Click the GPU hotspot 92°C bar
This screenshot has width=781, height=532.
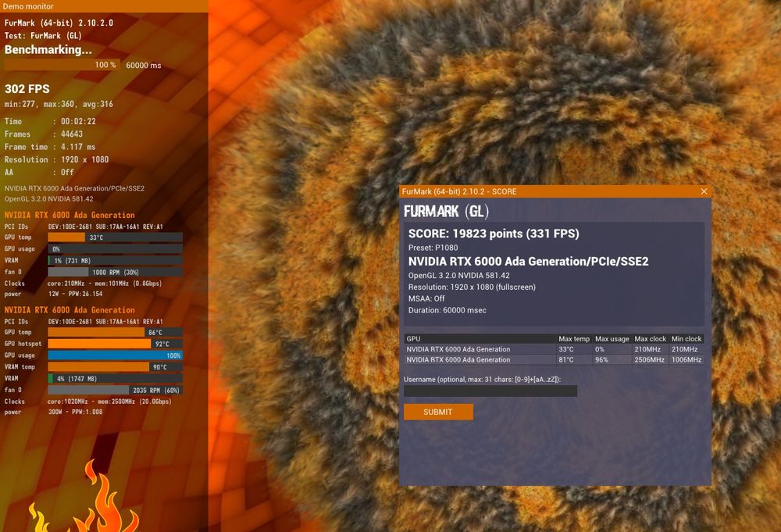point(115,344)
